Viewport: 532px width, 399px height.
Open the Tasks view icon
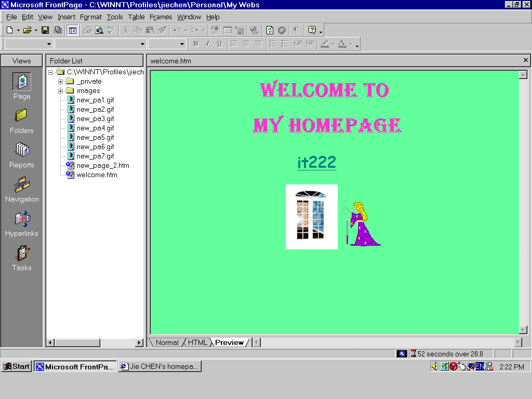click(x=22, y=258)
